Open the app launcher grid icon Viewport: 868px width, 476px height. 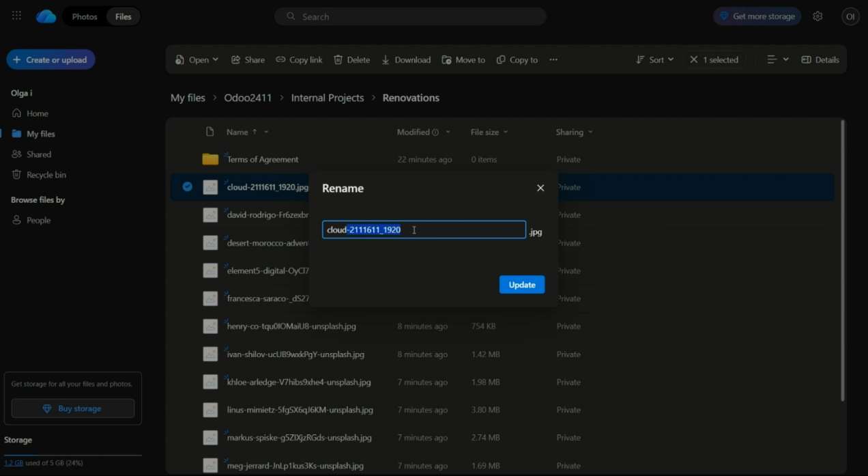coord(16,16)
